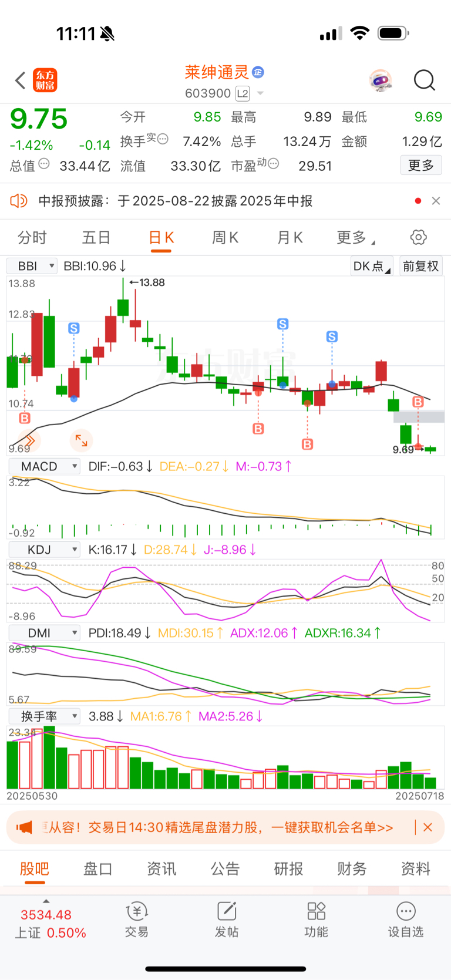Tap the muted bell status icon
Screen dimensions: 451x980
(107, 33)
